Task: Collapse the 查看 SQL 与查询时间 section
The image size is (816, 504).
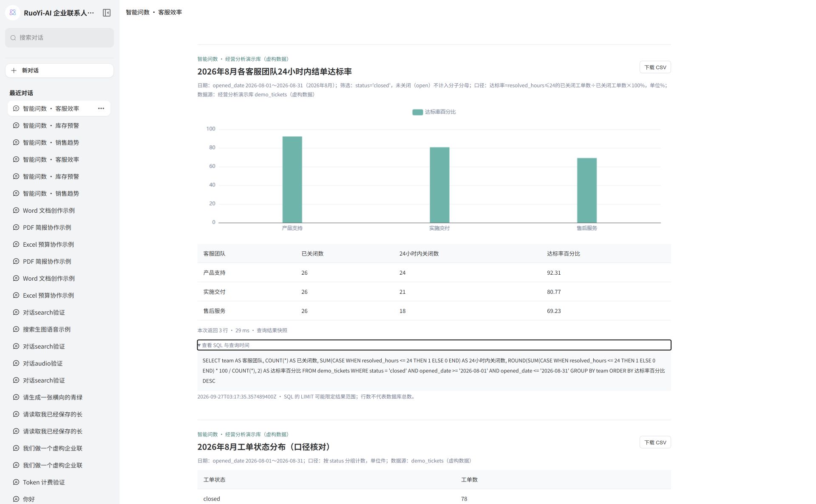Action: tap(434, 345)
